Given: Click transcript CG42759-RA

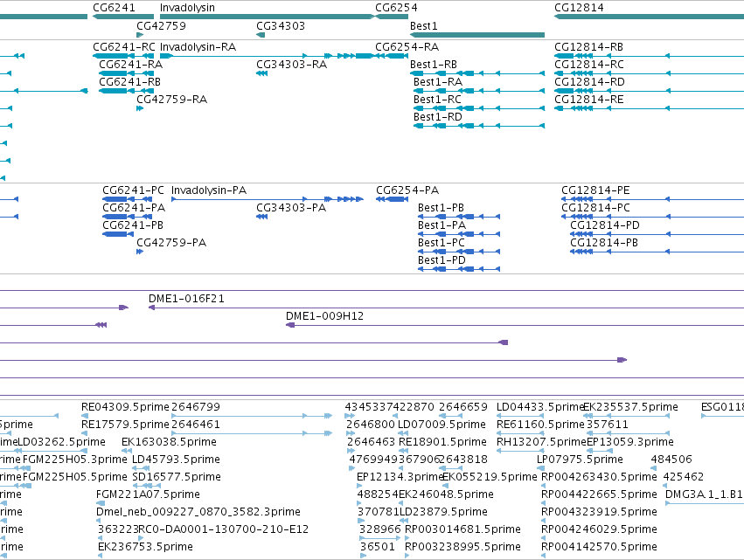Looking at the screenshot, I should coord(171,100).
